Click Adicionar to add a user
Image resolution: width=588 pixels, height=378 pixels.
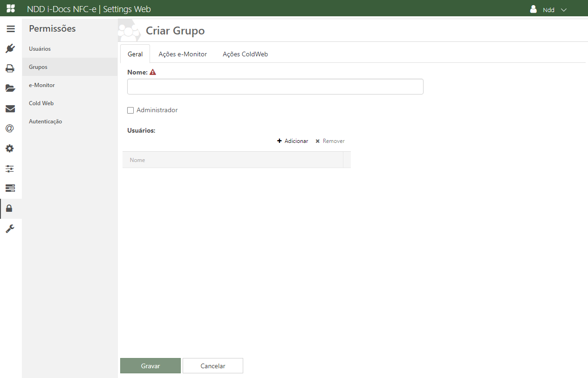point(293,141)
